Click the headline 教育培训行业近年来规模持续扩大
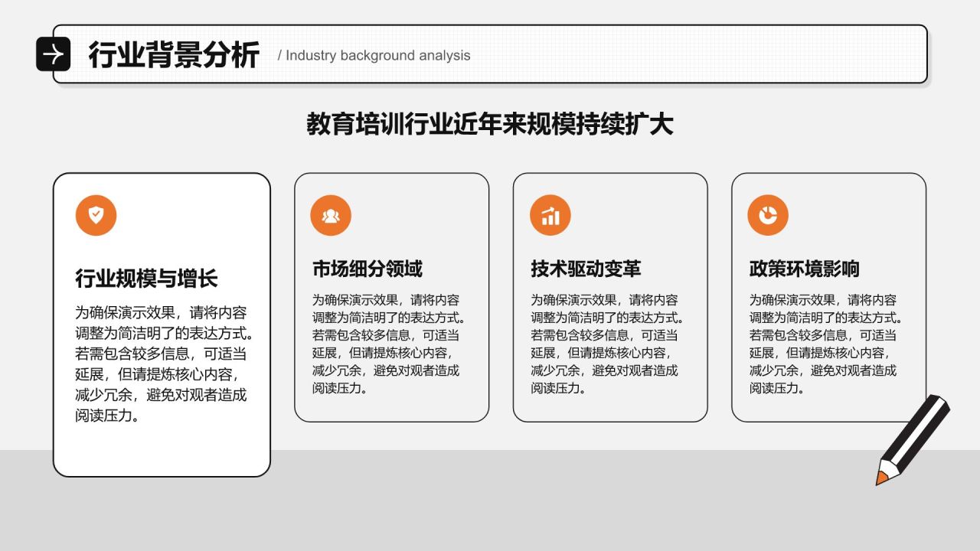This screenshot has width=980, height=551. [x=490, y=124]
